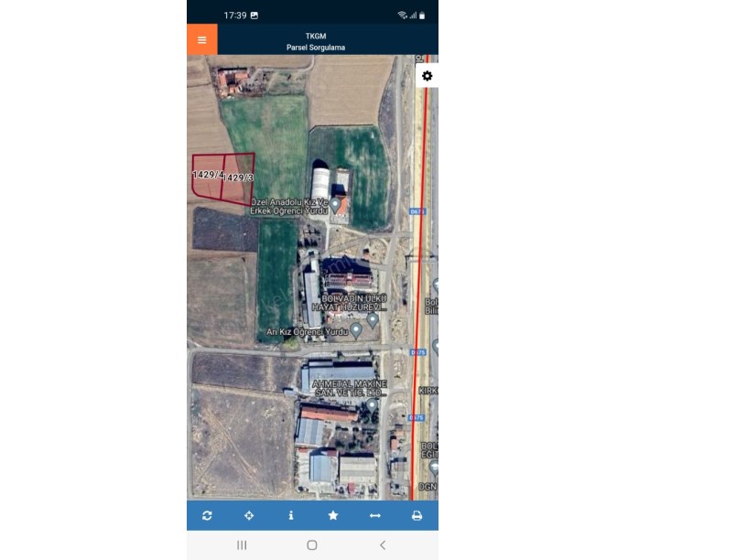Tap Arı Kız Öğrenci Yurdu map pin
The image size is (747, 560).
[x=356, y=330]
